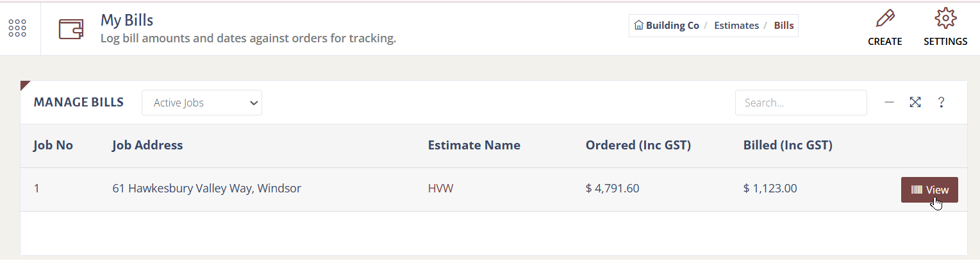Click the My Bills wallet icon

pos(71,29)
